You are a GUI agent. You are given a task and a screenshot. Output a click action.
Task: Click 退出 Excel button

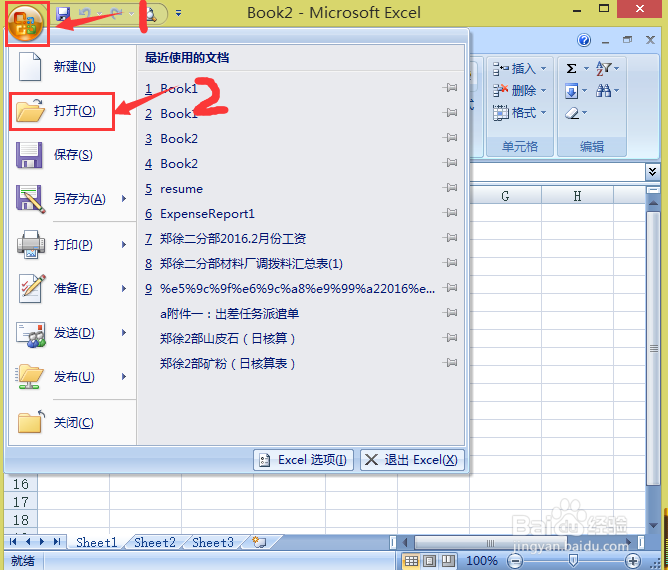412,460
